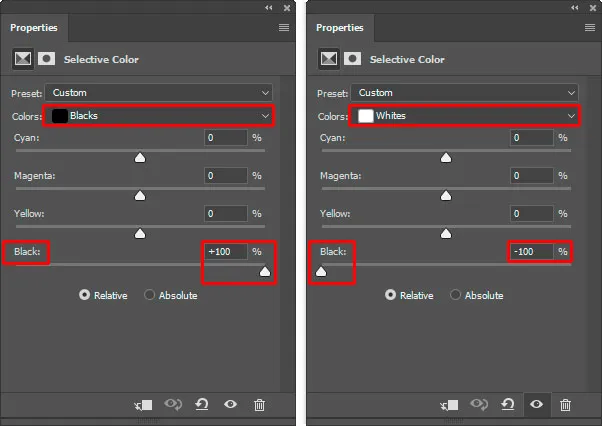Select the Properties tab in the left panel
This screenshot has height=426, width=602.
[34, 28]
